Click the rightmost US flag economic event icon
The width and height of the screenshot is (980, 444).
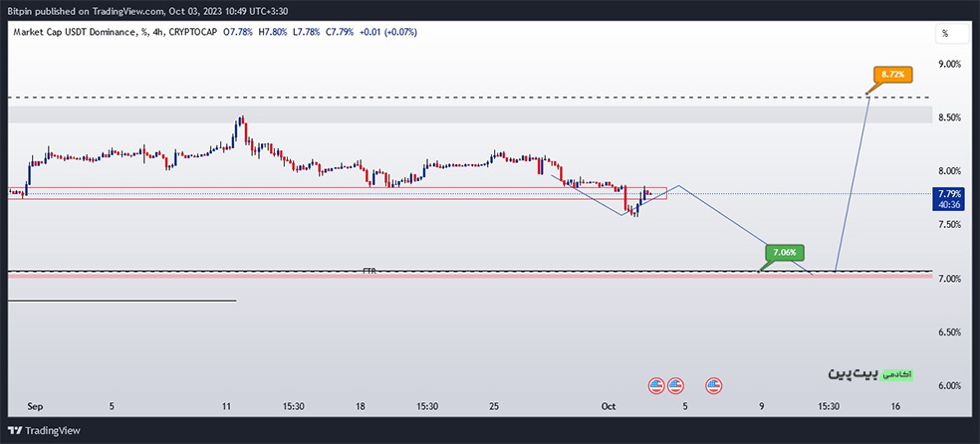(x=714, y=385)
